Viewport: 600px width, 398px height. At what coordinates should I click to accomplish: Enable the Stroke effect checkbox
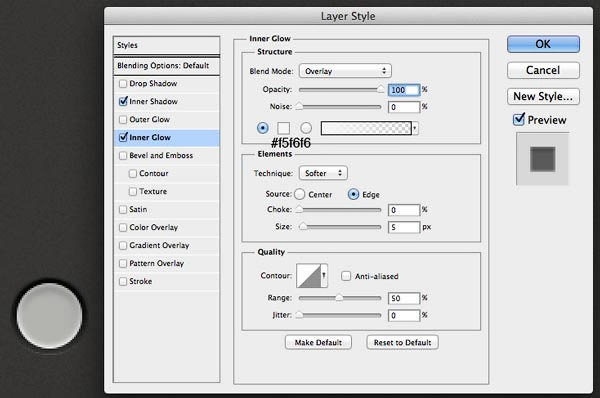tap(123, 281)
